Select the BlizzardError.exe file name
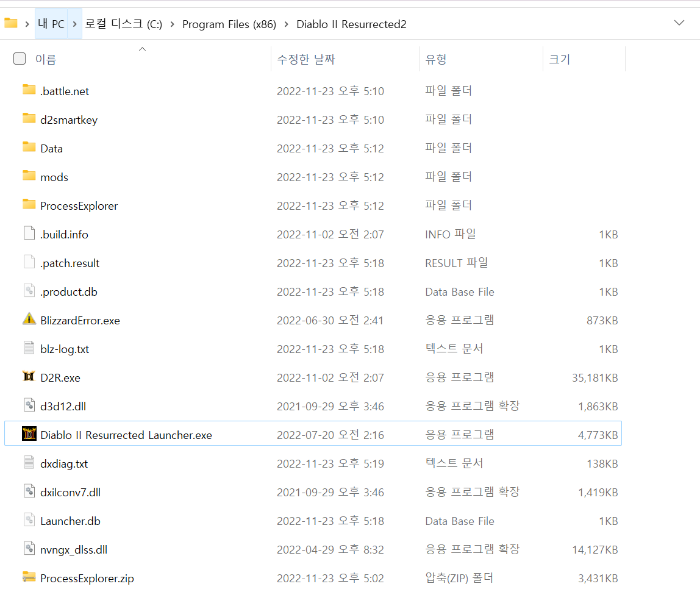This screenshot has height=592, width=700. pos(80,321)
